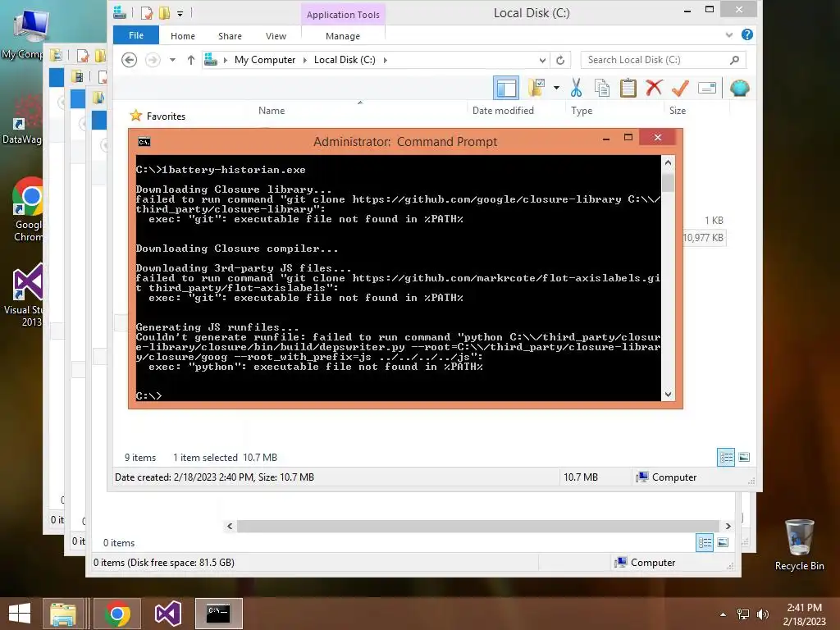Open the Folder Options toolbar icon

coord(536,87)
